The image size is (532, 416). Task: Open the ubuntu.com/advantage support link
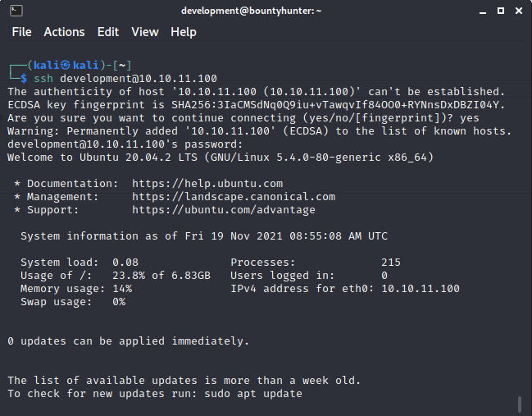pyautogui.click(x=224, y=210)
